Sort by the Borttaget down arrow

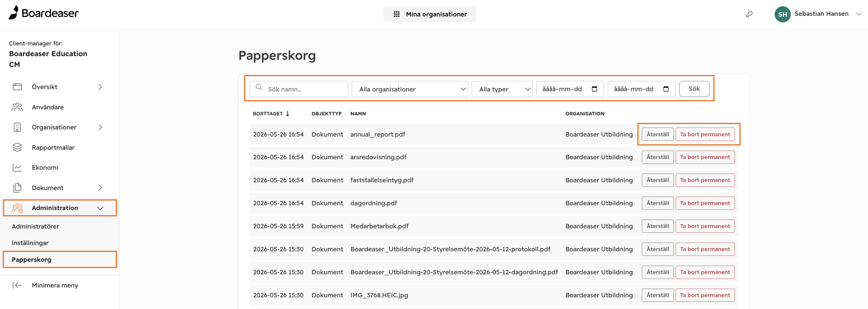(x=287, y=114)
